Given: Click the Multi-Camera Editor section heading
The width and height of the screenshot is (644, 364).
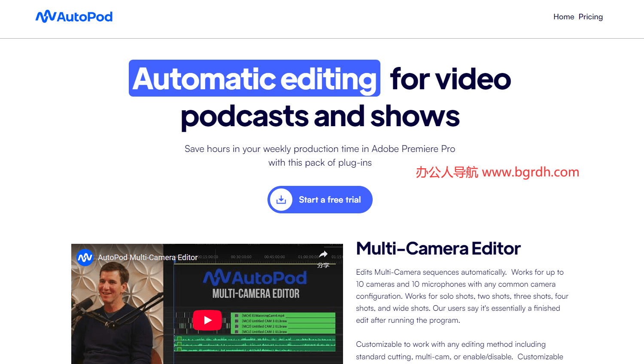Looking at the screenshot, I should click(438, 249).
